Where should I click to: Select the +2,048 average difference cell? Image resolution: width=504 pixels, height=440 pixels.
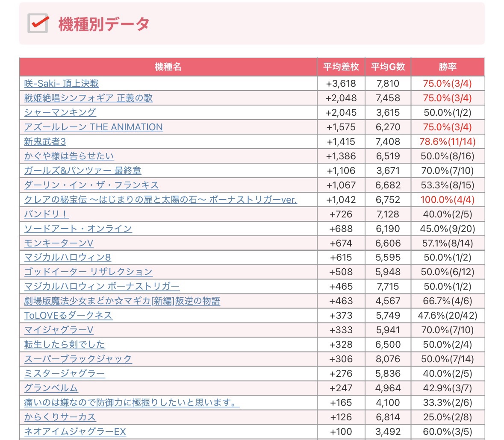point(341,98)
